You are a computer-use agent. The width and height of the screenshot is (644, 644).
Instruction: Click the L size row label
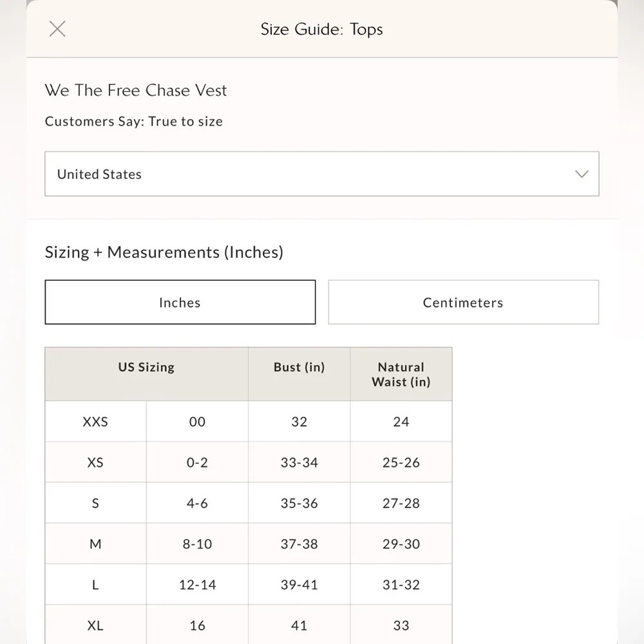(95, 585)
